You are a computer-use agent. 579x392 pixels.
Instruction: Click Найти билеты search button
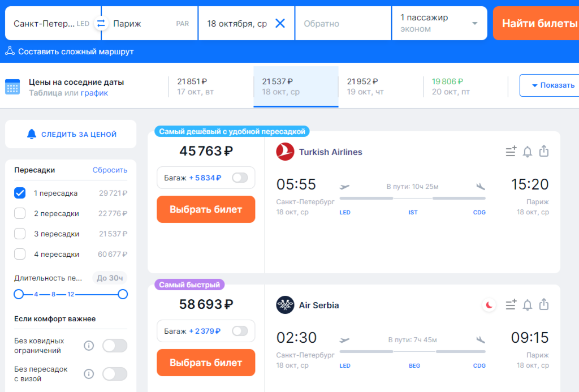click(536, 23)
